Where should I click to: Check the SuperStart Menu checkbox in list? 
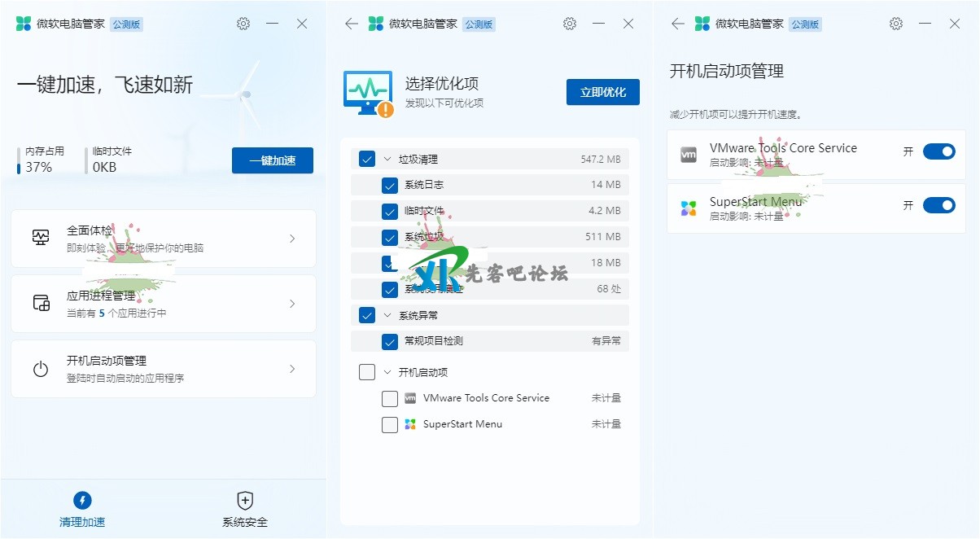click(390, 424)
